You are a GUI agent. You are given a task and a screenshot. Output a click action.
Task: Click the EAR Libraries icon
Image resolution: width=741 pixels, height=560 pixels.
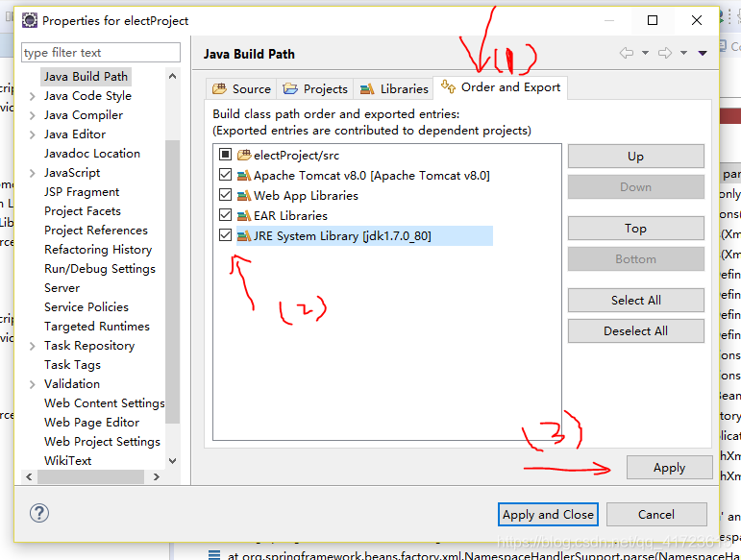point(244,216)
